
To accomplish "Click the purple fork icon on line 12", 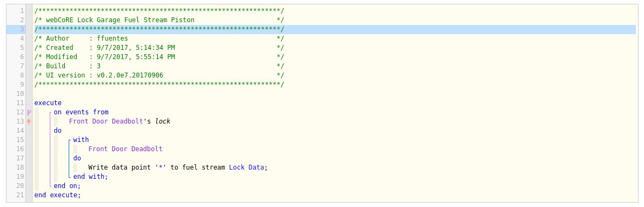I will pyautogui.click(x=29, y=112).
